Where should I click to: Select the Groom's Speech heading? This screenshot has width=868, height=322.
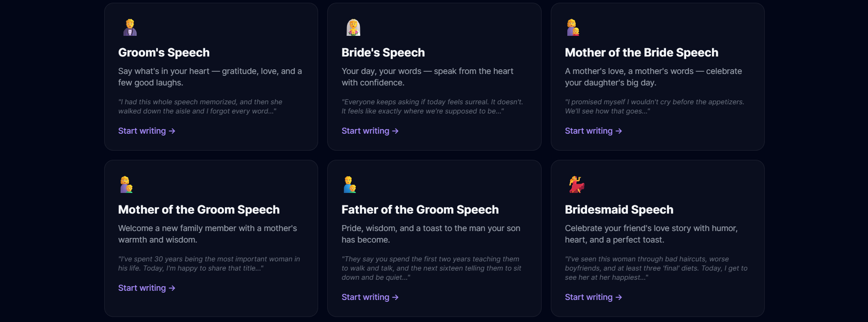pyautogui.click(x=164, y=52)
